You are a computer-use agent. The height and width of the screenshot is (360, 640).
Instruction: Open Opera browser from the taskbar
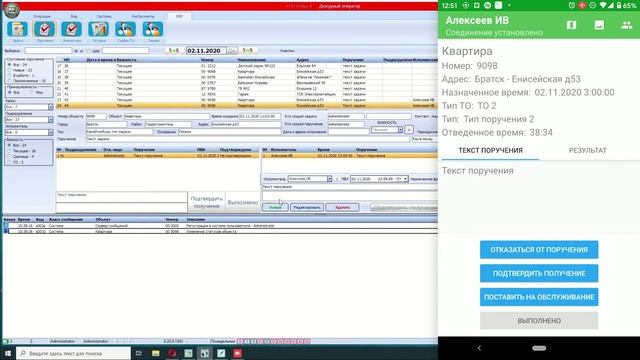[172, 353]
